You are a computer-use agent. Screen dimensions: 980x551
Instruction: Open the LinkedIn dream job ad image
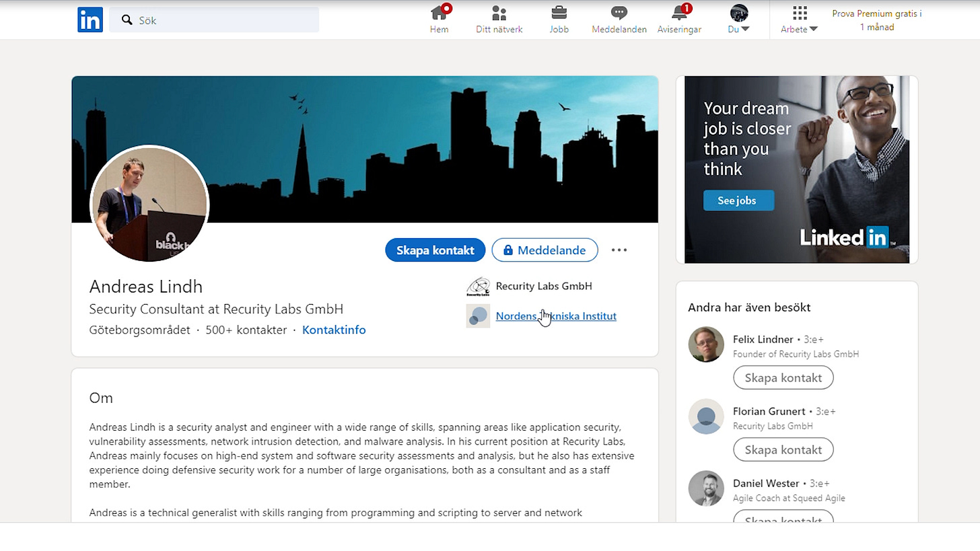[x=797, y=170]
